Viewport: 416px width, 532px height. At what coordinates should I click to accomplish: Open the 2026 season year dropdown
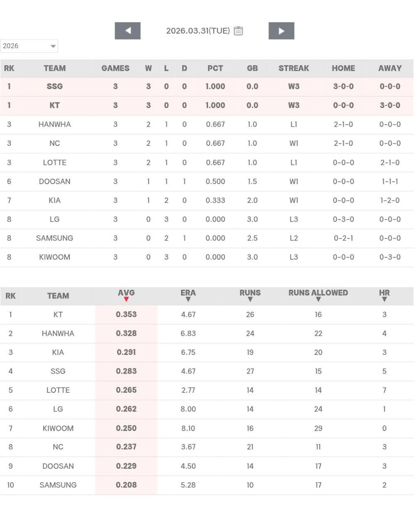pos(29,46)
